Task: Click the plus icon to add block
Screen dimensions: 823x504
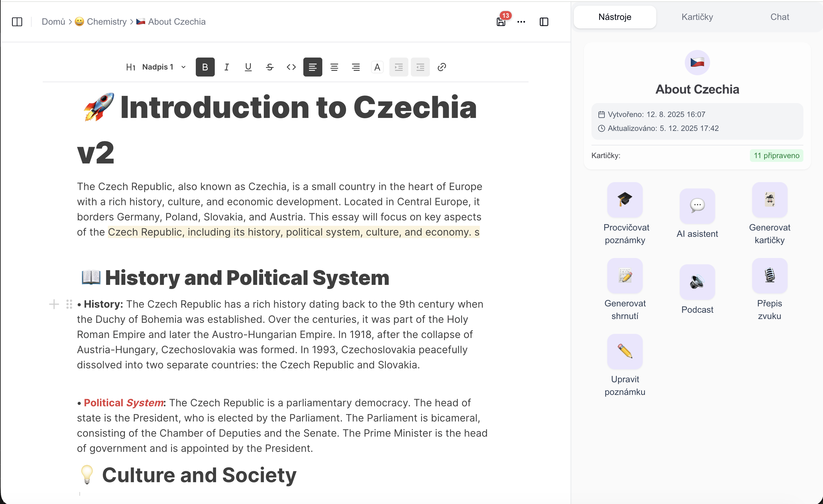Action: pyautogui.click(x=54, y=304)
